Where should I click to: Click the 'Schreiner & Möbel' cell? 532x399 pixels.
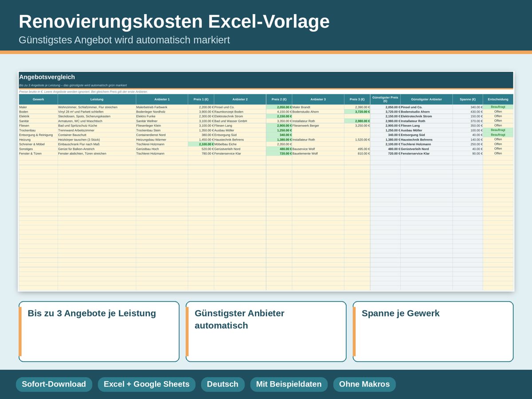point(38,145)
